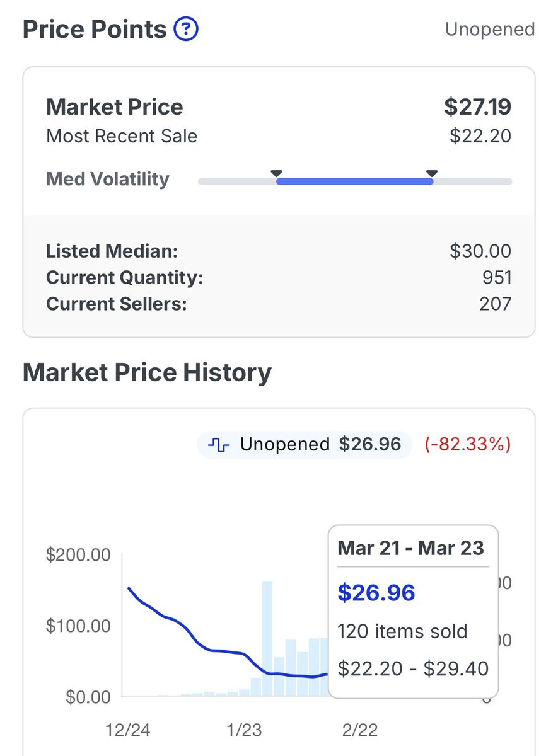Click the $200.00 y-axis label
558x756 pixels.
click(78, 555)
